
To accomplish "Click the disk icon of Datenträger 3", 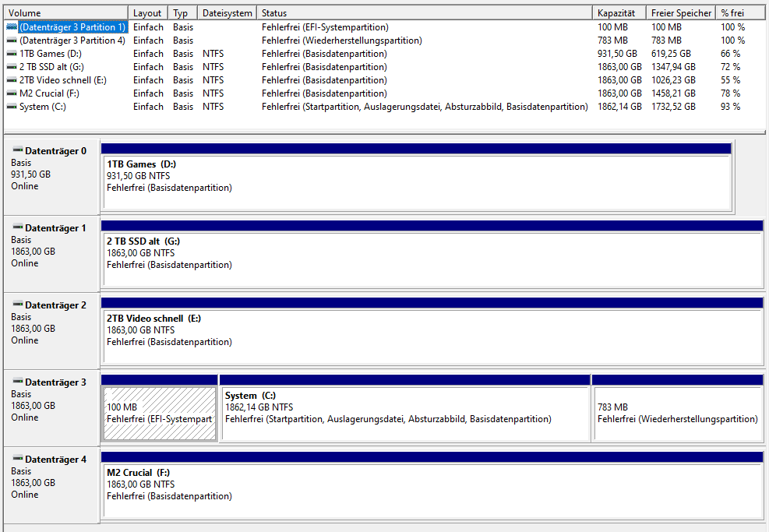I will point(18,380).
